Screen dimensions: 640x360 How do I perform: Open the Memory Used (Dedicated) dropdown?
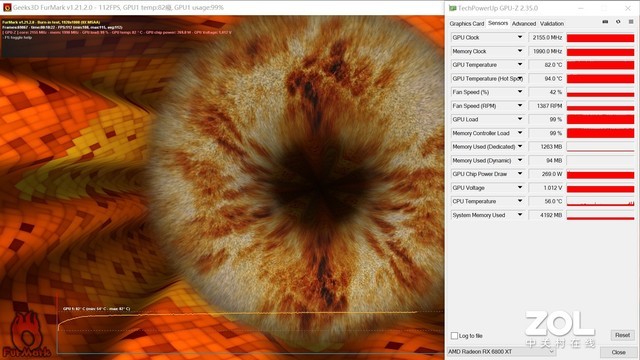(520, 147)
